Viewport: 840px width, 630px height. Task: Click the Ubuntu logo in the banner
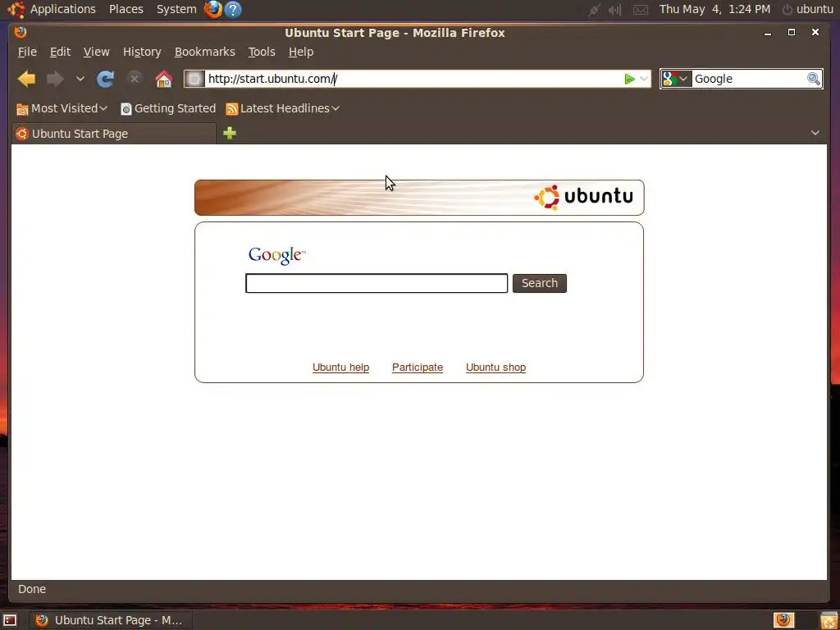click(583, 197)
